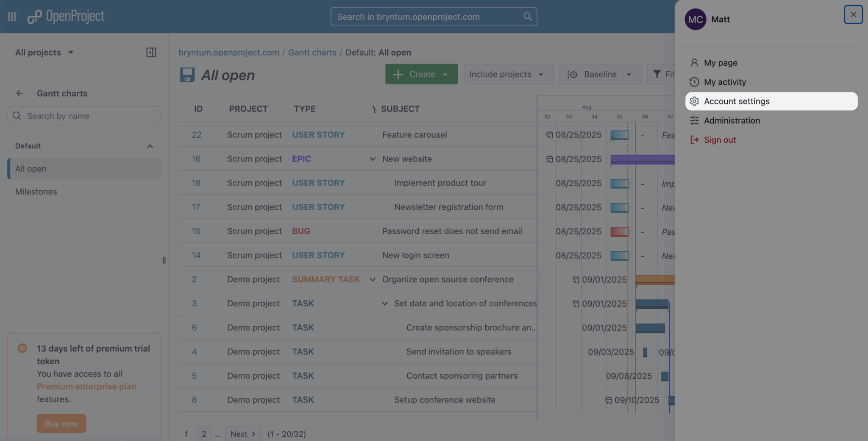Image resolution: width=868 pixels, height=441 pixels.
Task: Click in the Search by name field
Action: click(x=84, y=116)
